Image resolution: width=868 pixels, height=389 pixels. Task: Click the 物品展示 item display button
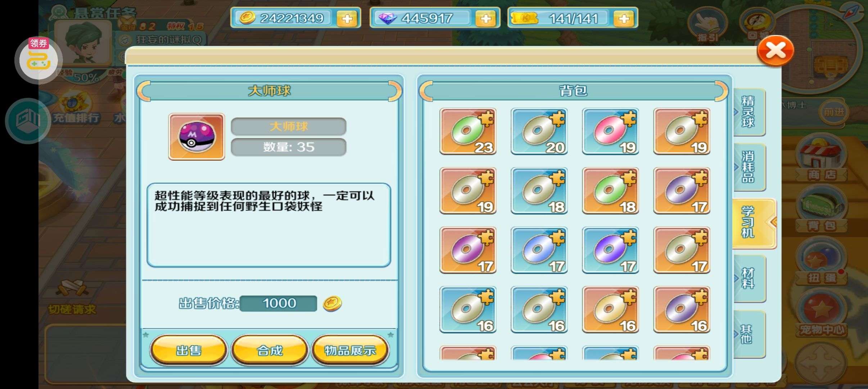[350, 350]
